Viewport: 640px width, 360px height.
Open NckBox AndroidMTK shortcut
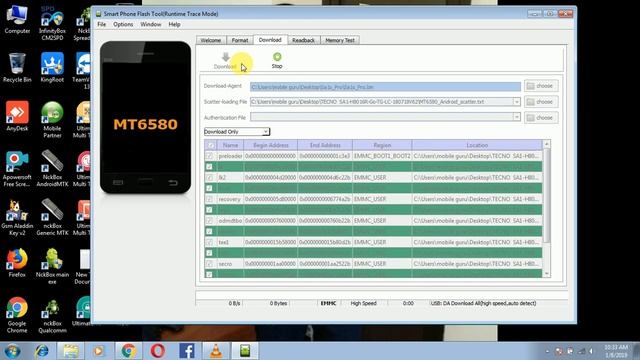click(52, 169)
